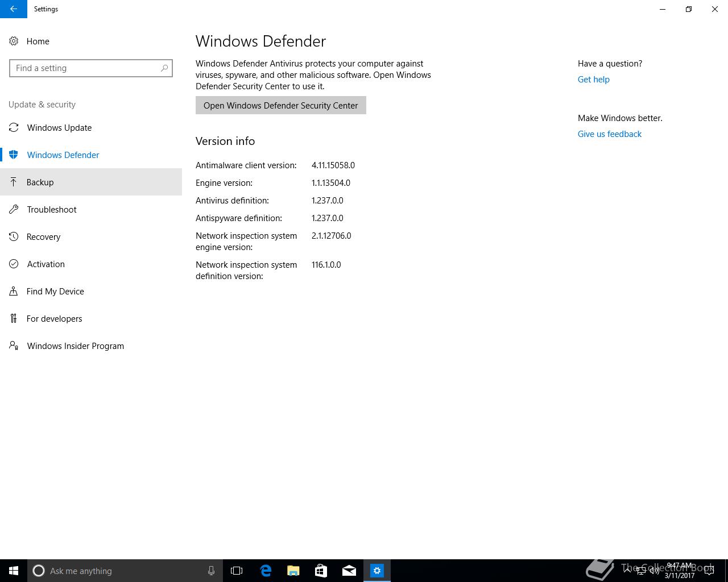The height and width of the screenshot is (582, 728).
Task: Restore down the Settings window
Action: point(689,9)
